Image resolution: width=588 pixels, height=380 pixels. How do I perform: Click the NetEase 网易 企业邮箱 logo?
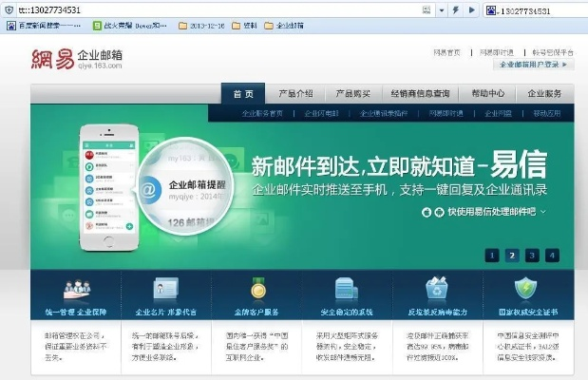click(76, 62)
